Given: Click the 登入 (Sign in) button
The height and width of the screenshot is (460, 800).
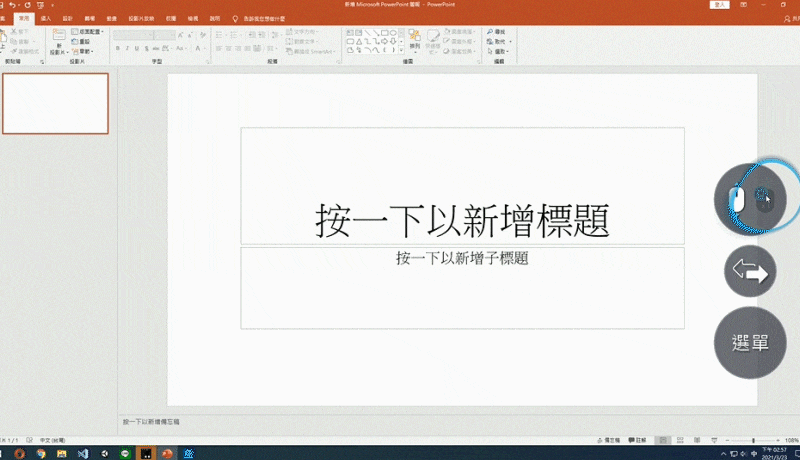Looking at the screenshot, I should (719, 5).
